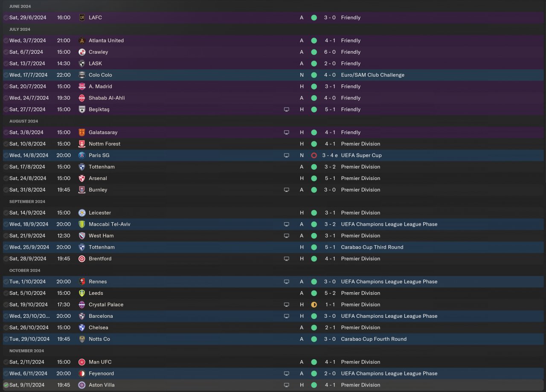Viewport: 546px width, 392px height.
Task: Collapse the October 2024 month section
Action: click(25, 270)
